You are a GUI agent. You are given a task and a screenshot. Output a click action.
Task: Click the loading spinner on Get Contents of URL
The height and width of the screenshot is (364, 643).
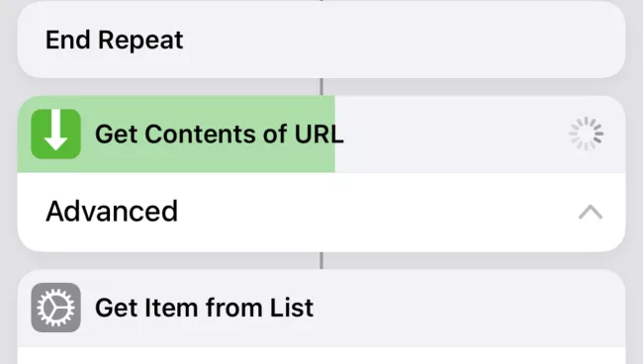tap(586, 134)
